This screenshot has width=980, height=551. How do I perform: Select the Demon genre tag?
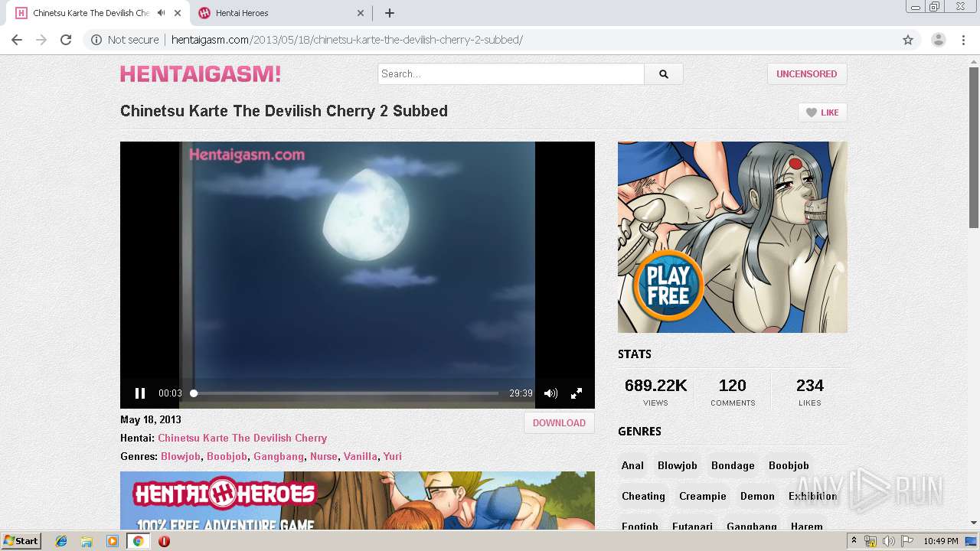click(757, 496)
